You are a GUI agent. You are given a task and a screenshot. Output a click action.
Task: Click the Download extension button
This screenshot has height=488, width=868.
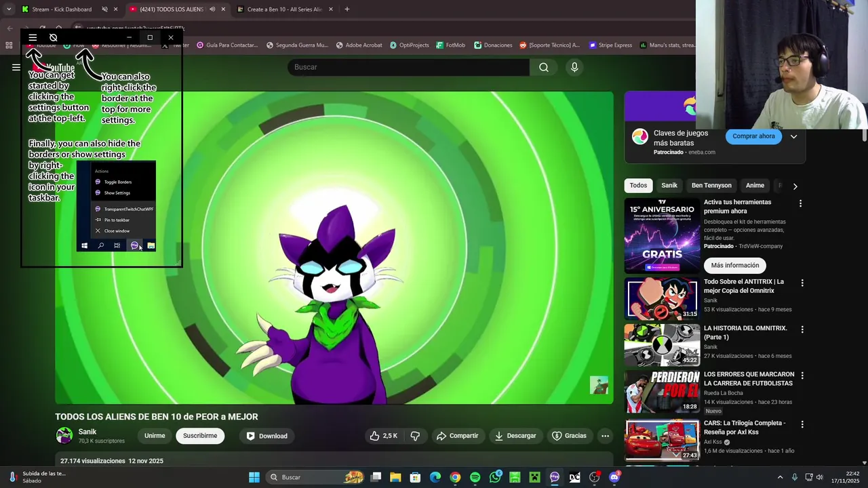(267, 436)
